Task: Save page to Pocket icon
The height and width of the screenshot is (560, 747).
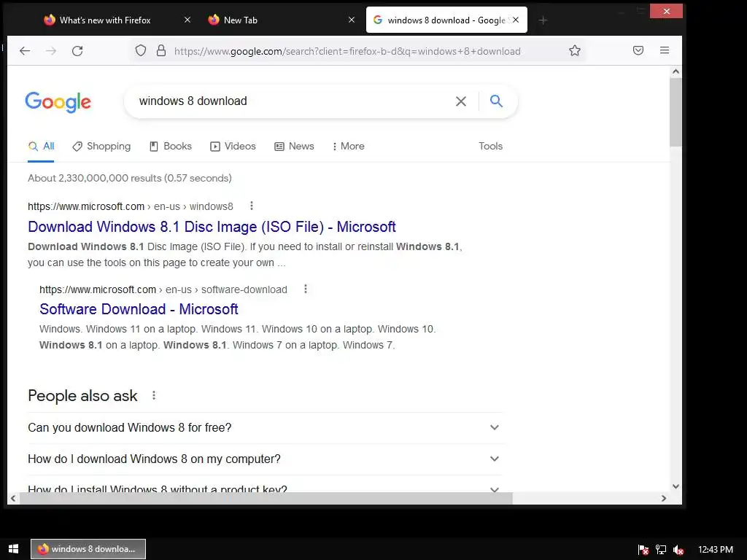Action: click(638, 50)
